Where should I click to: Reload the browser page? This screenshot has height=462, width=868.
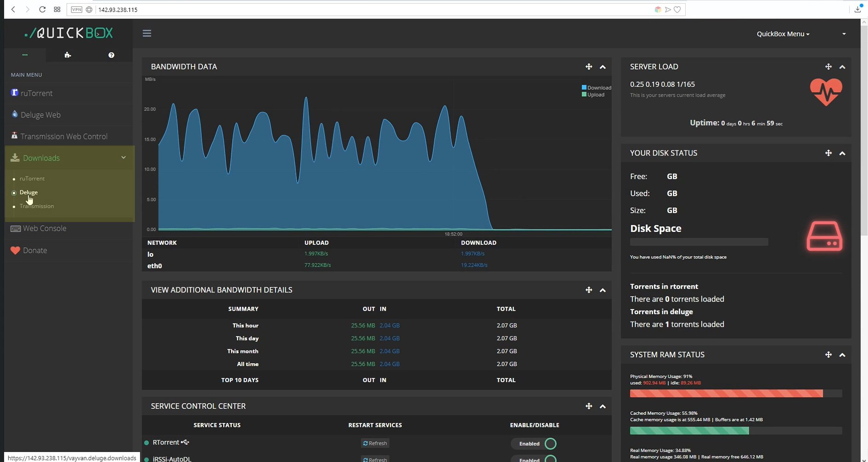[x=42, y=9]
